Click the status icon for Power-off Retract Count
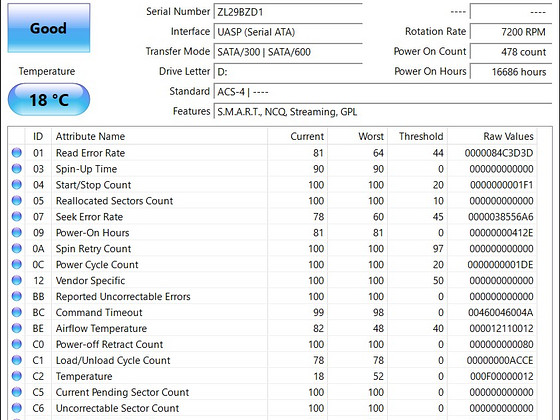 tap(16, 344)
